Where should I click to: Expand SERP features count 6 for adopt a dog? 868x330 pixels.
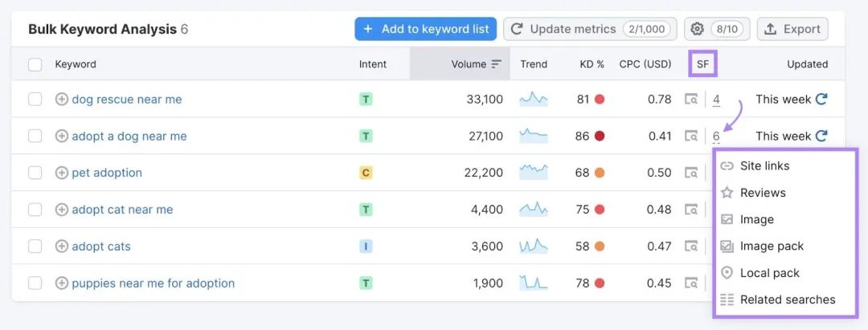coord(716,136)
